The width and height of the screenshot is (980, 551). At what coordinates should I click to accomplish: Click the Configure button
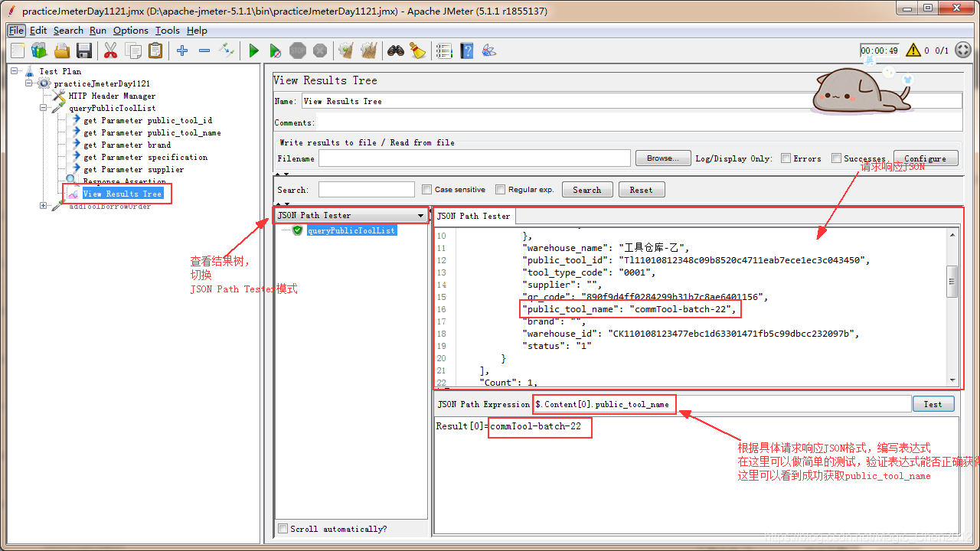pos(925,158)
